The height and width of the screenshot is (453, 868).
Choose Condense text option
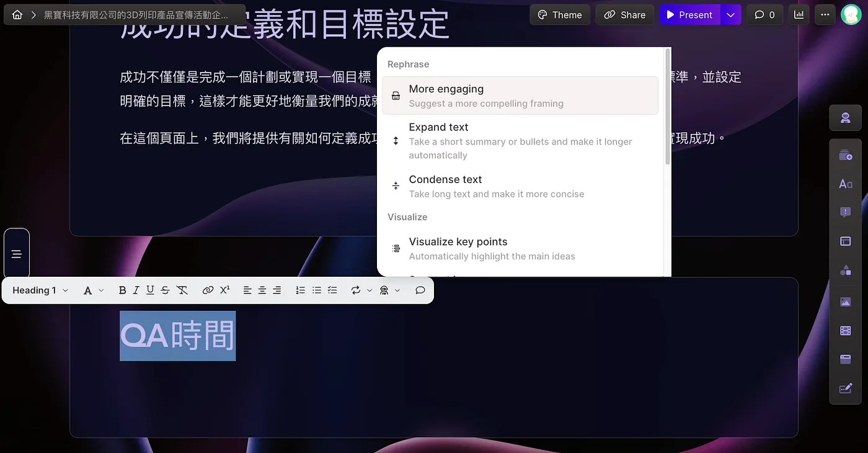[x=520, y=186]
